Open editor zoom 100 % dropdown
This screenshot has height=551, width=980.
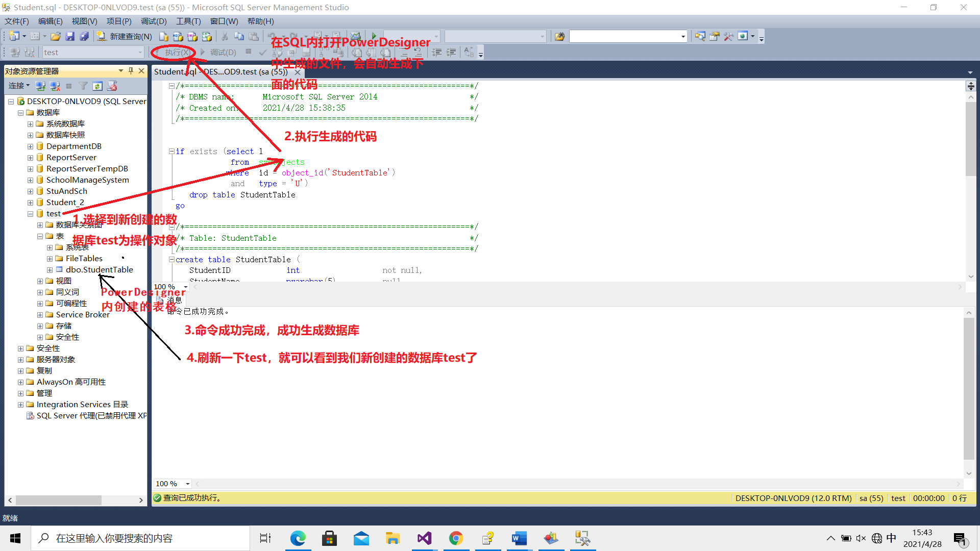[x=186, y=287]
